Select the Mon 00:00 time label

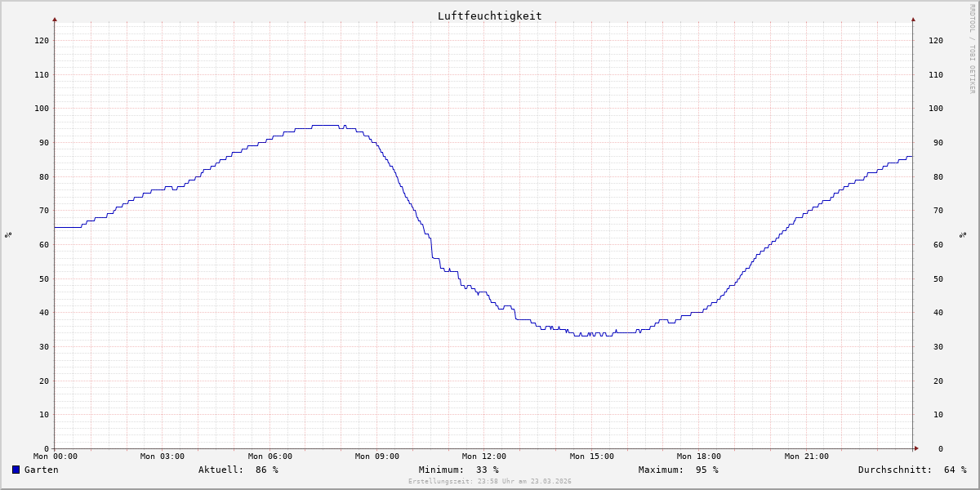pos(56,457)
